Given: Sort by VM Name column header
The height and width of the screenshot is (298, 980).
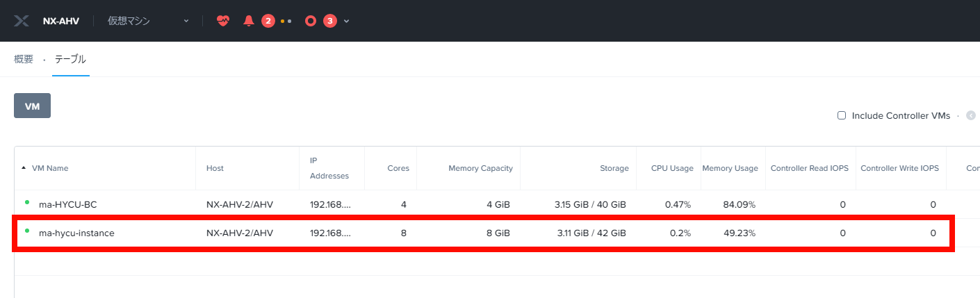Looking at the screenshot, I should [50, 168].
